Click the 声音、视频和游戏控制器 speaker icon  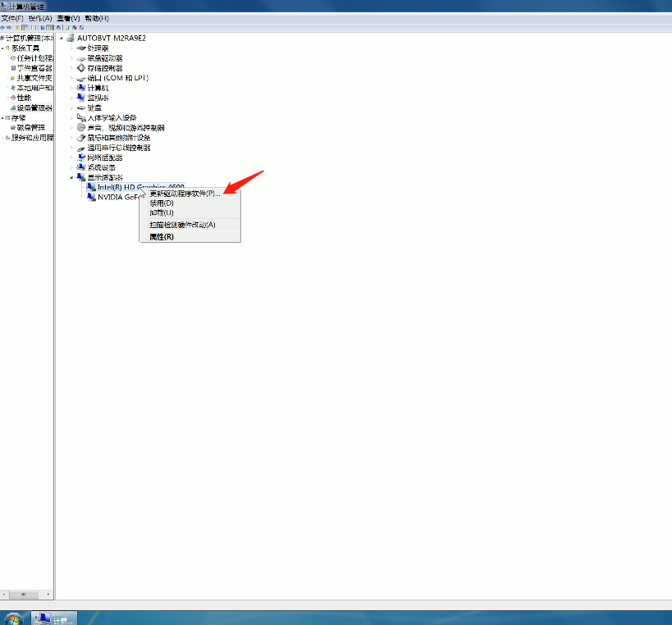coord(81,128)
